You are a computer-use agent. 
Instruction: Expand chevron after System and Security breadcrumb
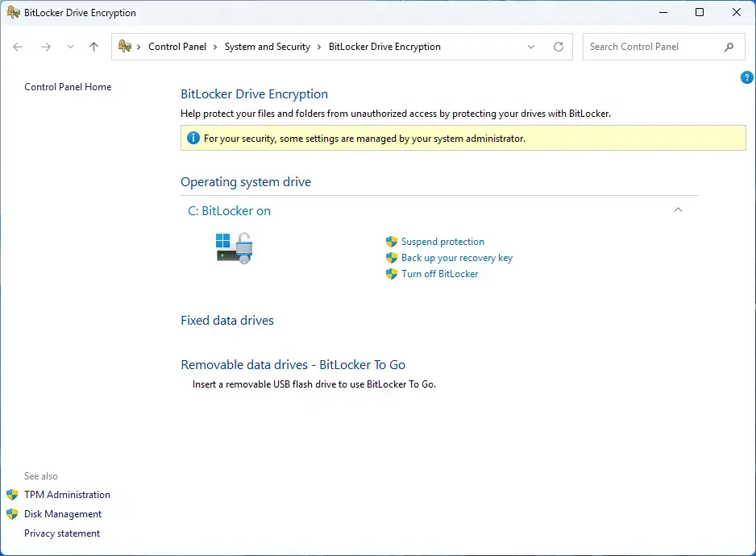click(319, 47)
